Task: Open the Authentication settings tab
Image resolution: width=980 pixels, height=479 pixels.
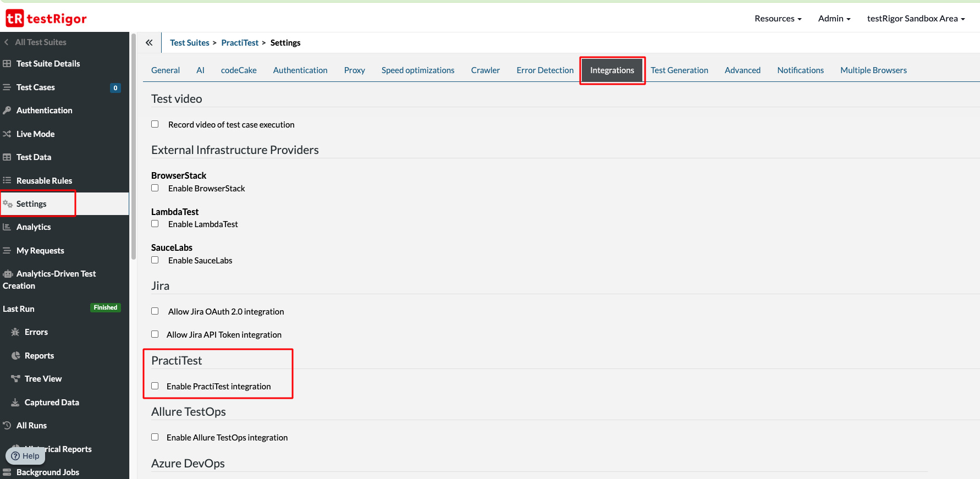Action: click(x=300, y=70)
